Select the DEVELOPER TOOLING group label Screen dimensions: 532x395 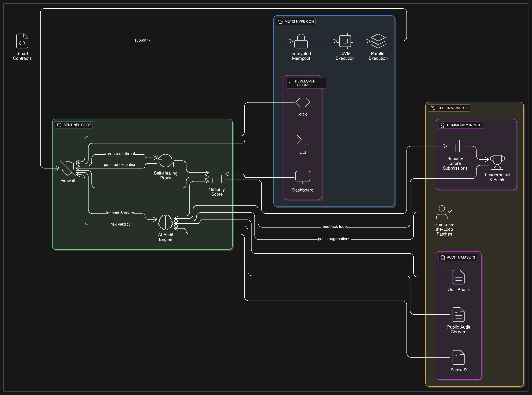(x=305, y=83)
